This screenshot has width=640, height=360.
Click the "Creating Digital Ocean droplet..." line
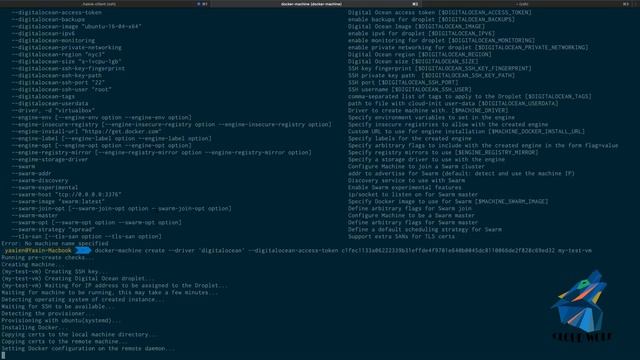(78, 278)
